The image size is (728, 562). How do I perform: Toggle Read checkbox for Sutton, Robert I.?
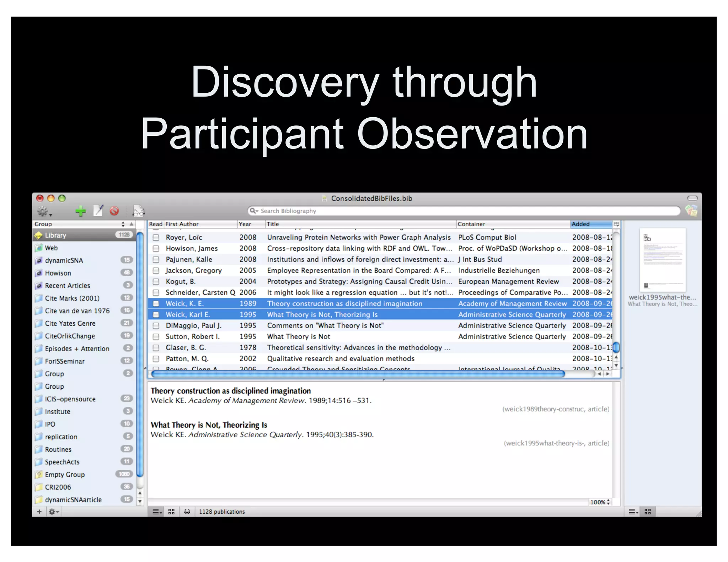(156, 337)
